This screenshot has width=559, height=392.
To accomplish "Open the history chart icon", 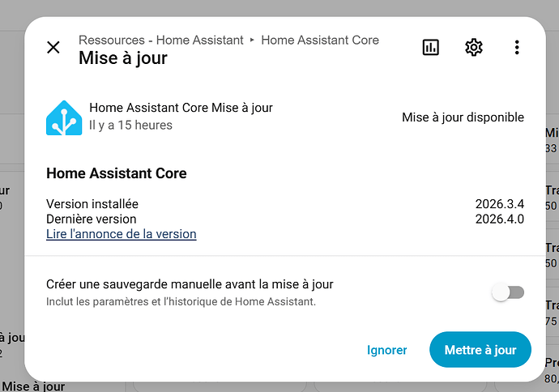I will tap(431, 48).
